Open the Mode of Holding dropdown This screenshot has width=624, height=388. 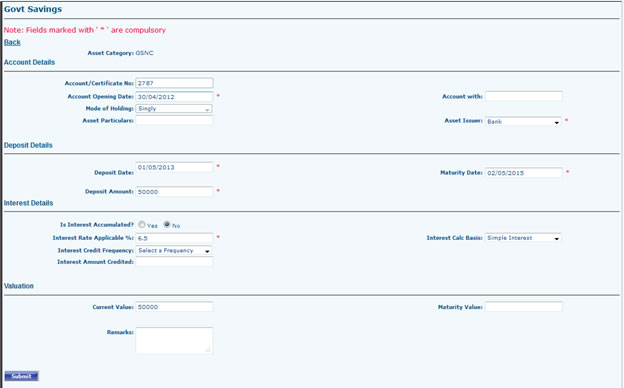pyautogui.click(x=174, y=109)
